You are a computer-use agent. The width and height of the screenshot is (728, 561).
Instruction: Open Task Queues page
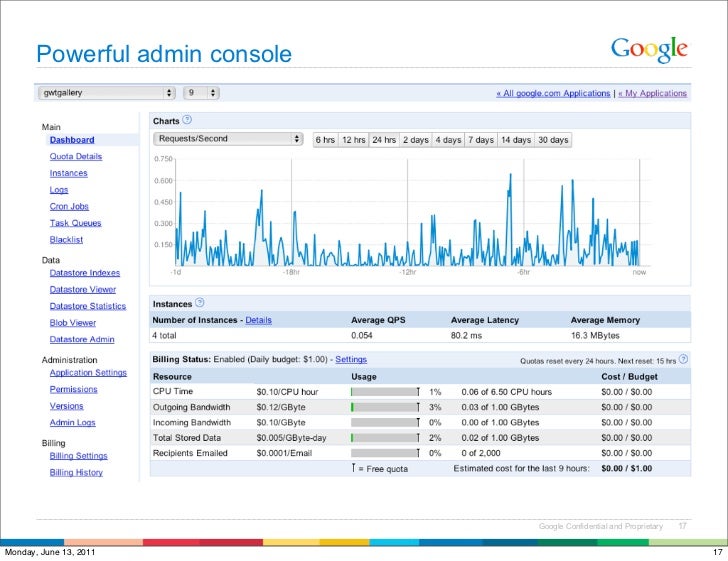(x=75, y=223)
